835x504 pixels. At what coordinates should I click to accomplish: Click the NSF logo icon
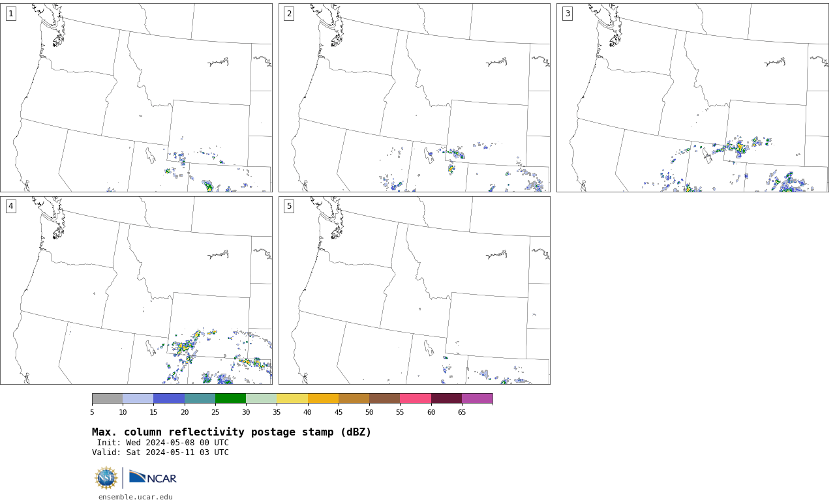(x=106, y=478)
